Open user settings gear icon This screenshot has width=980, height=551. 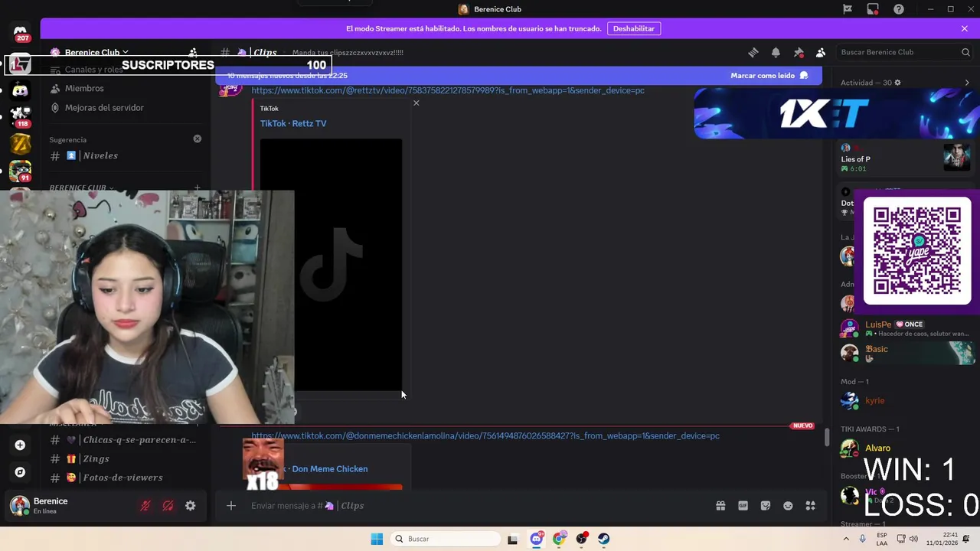pyautogui.click(x=191, y=506)
